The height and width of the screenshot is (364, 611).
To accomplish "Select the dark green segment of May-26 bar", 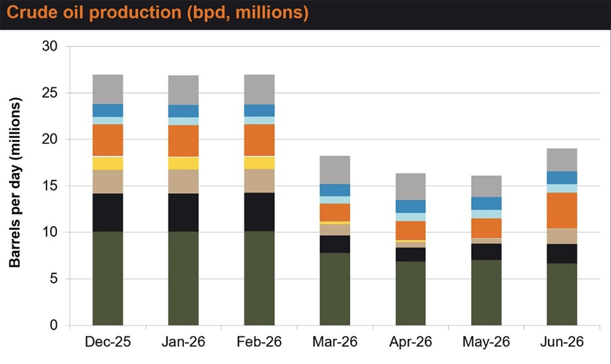I will pos(486,292).
